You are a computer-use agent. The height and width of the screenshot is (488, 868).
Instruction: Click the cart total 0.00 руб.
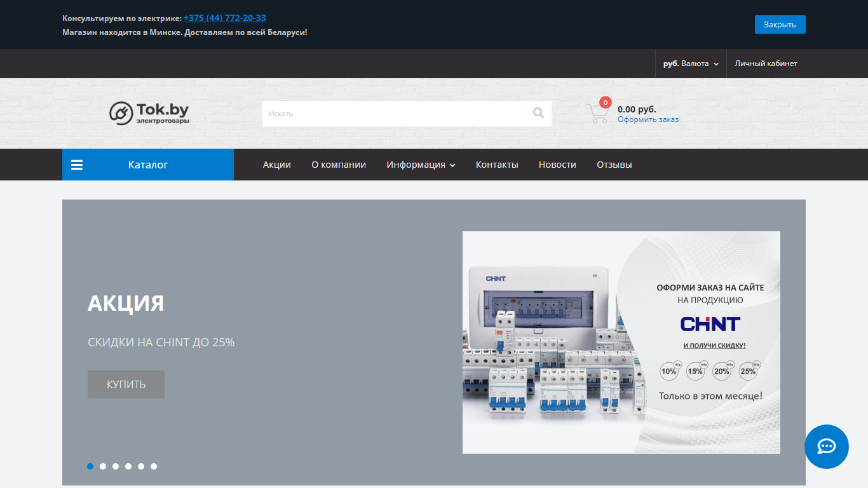coord(637,109)
